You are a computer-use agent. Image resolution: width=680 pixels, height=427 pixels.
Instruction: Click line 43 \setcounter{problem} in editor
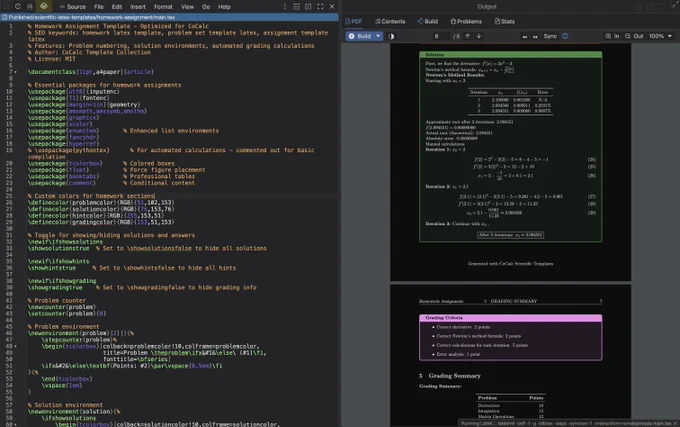point(67,313)
